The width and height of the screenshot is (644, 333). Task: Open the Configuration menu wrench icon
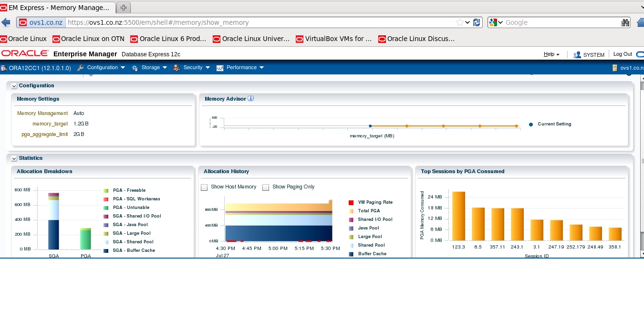(x=80, y=67)
